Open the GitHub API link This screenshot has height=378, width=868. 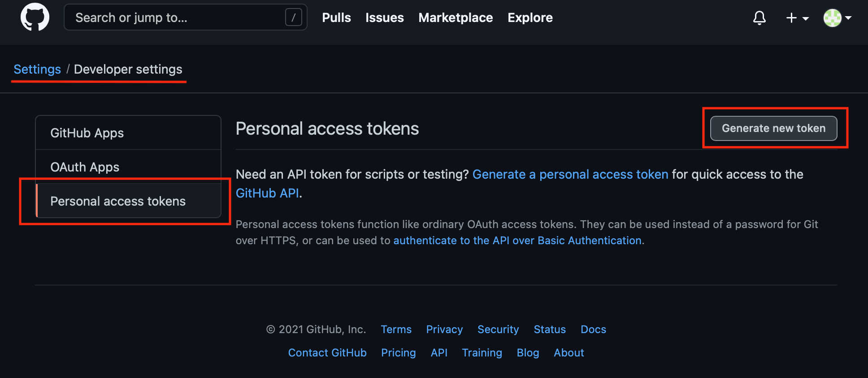point(267,193)
